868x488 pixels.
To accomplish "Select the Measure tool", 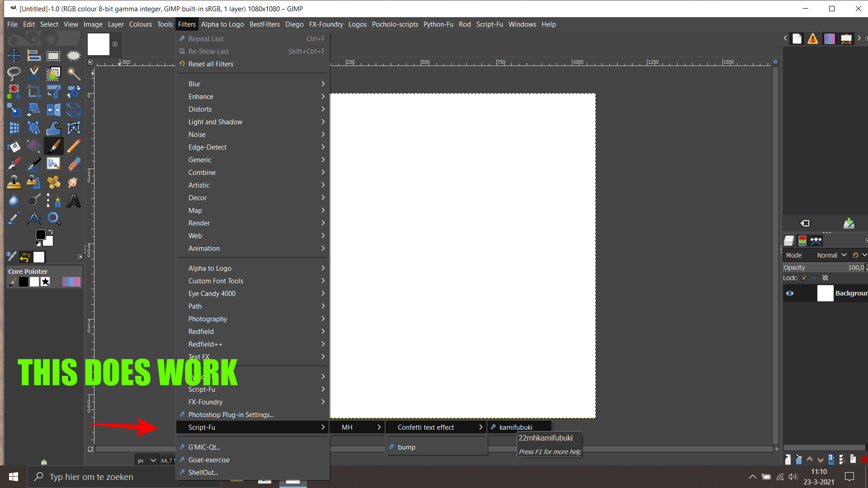I will click(34, 218).
